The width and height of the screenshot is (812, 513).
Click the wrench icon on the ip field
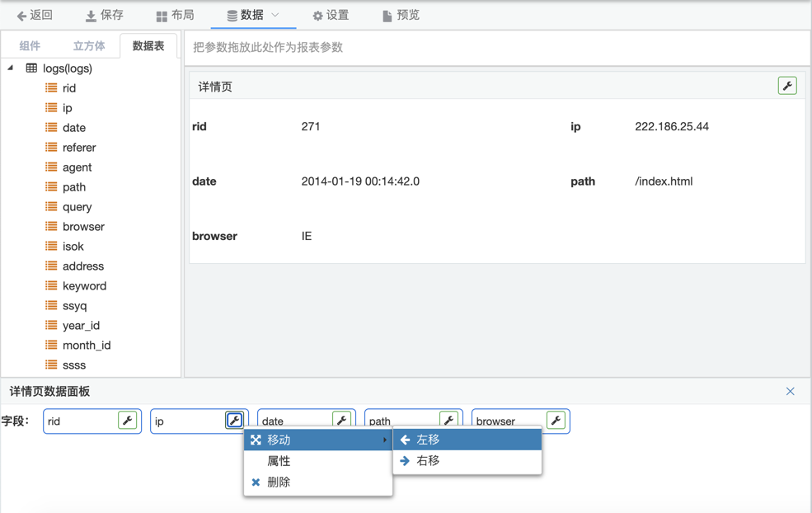coord(234,421)
